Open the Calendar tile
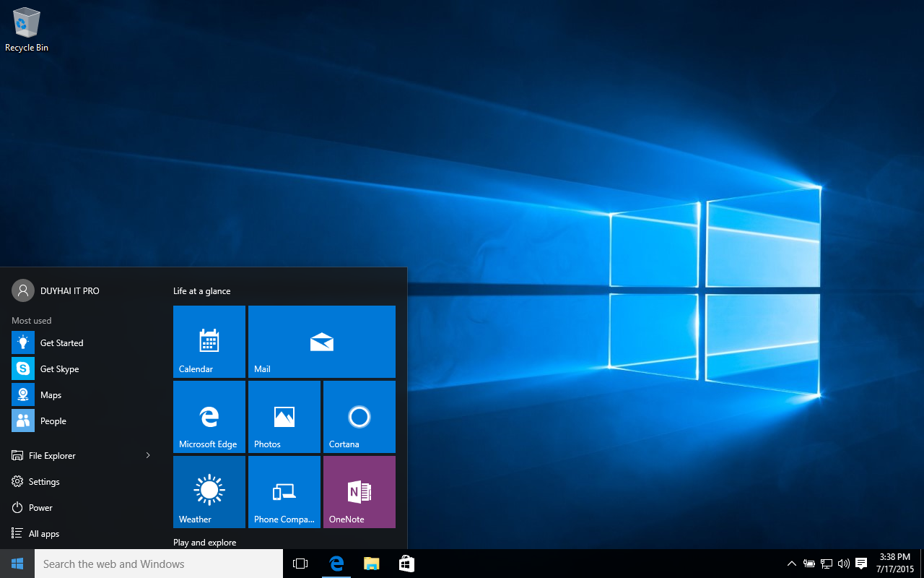The width and height of the screenshot is (924, 578). 209,342
